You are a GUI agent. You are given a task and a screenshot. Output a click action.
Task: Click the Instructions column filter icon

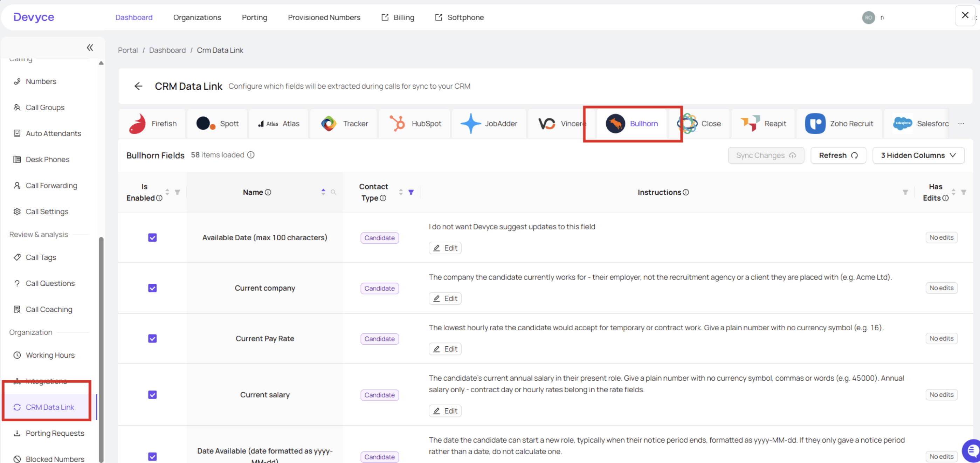tap(905, 192)
